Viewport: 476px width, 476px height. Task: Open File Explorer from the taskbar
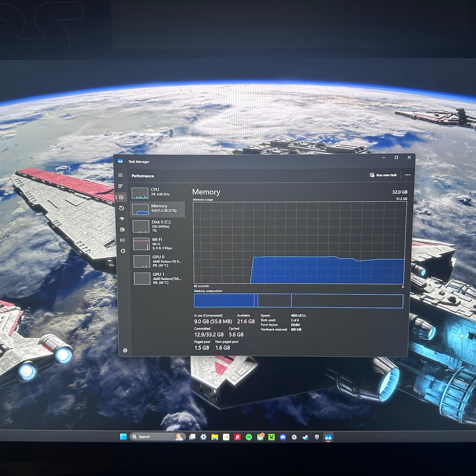pyautogui.click(x=215, y=437)
